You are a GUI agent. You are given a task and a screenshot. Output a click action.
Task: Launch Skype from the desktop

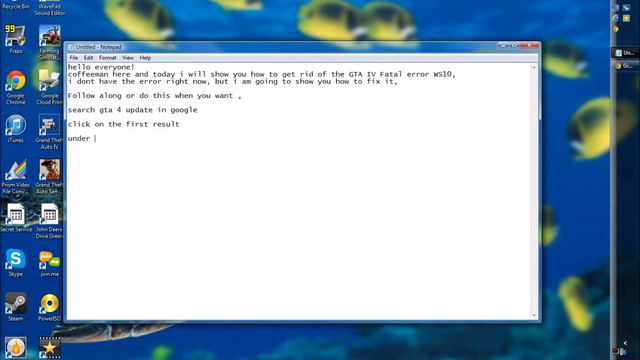(16, 262)
